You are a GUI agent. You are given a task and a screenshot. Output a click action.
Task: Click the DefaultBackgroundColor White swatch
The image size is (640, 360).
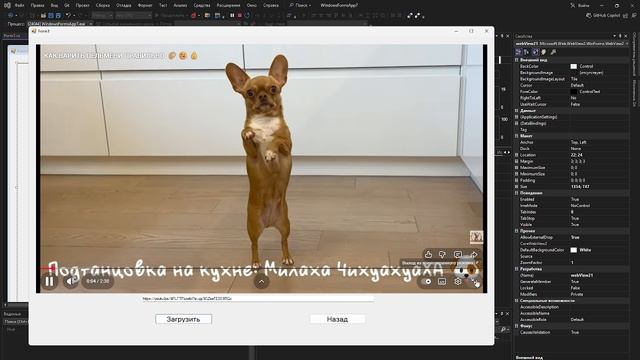click(573, 250)
